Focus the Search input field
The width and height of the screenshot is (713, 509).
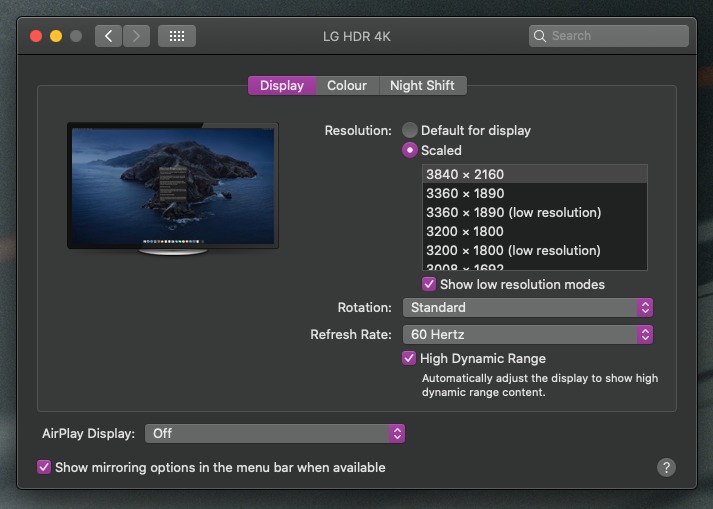click(x=608, y=36)
